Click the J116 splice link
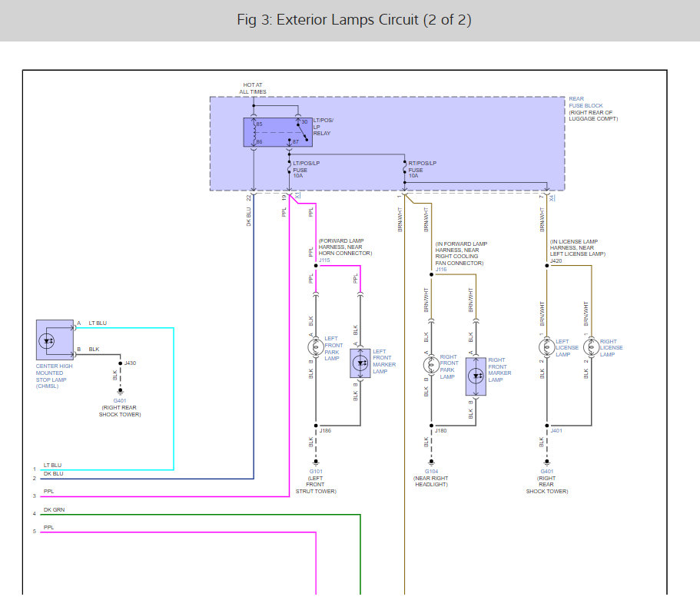The image size is (700, 610). click(x=441, y=270)
